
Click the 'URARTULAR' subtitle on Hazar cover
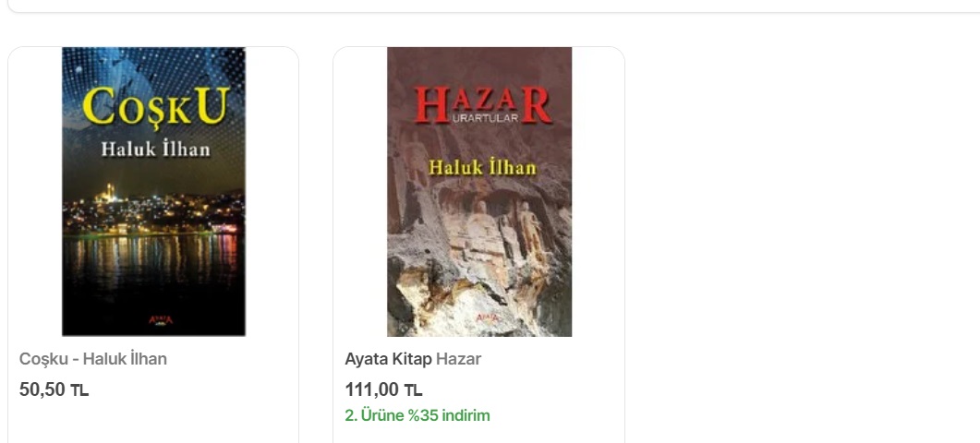click(x=484, y=118)
